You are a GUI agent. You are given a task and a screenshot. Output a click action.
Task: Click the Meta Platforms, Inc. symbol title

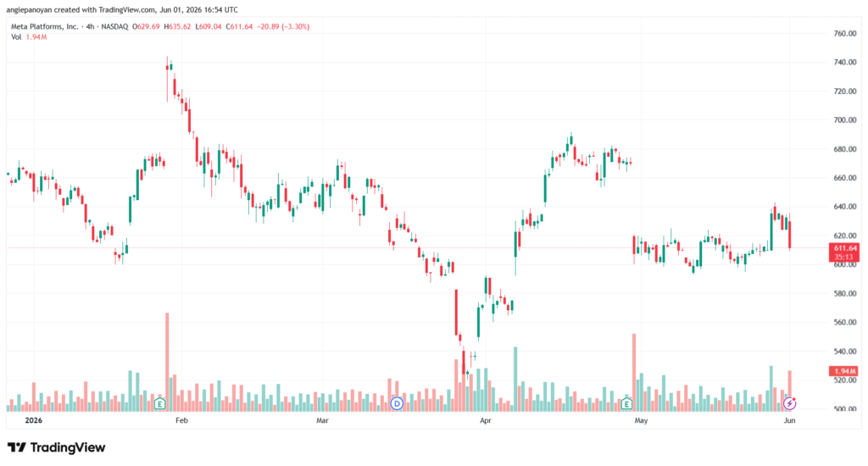click(x=45, y=26)
